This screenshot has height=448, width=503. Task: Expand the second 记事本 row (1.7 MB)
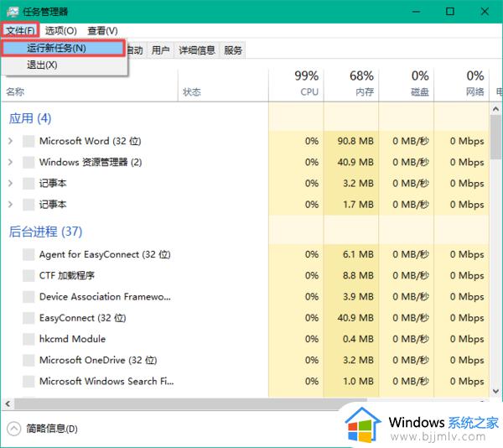[x=10, y=204]
